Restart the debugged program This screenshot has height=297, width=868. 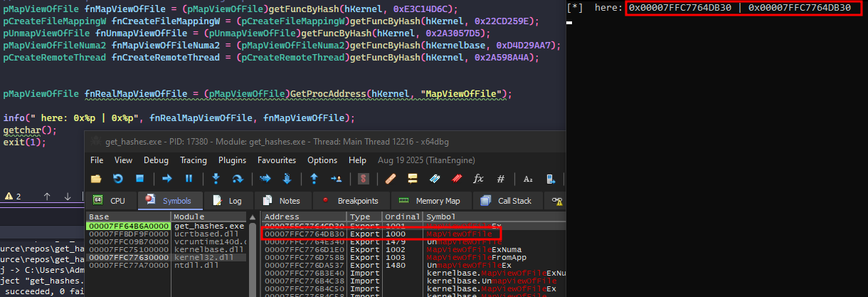tap(117, 179)
